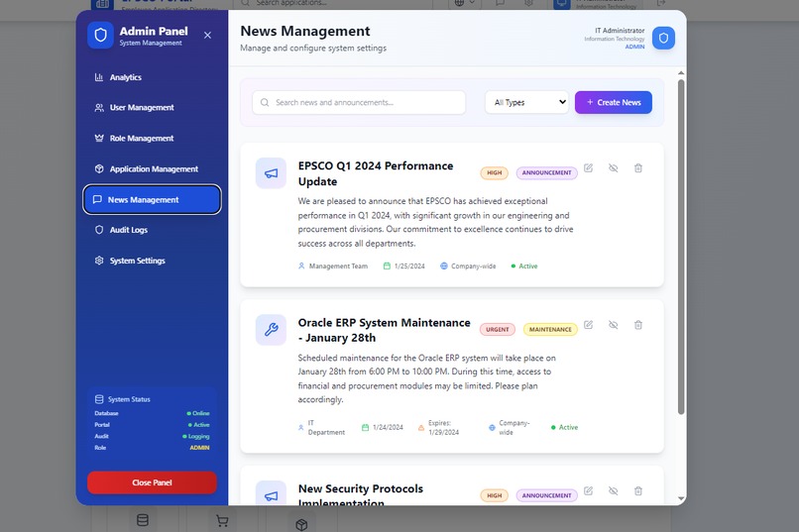Click background portal's database icon
Image resolution: width=799 pixels, height=532 pixels.
click(143, 520)
